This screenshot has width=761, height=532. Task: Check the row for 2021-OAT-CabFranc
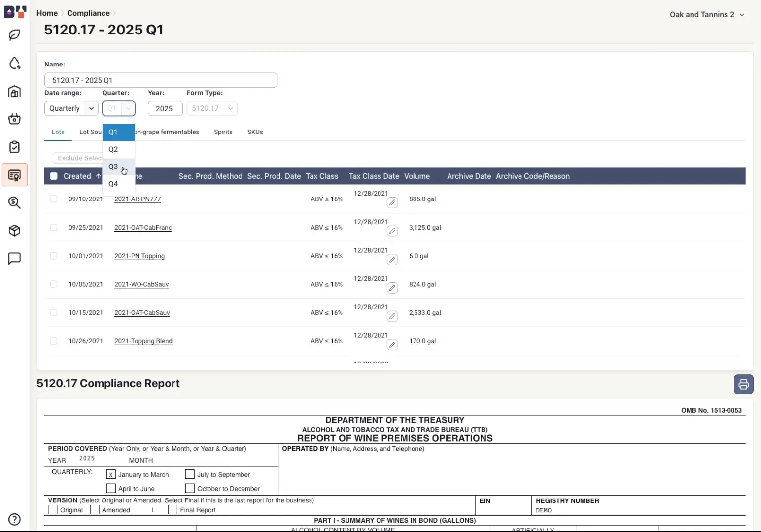(54, 228)
